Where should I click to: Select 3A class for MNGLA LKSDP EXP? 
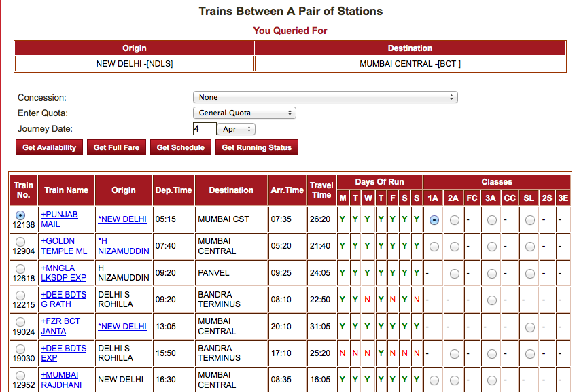tap(491, 273)
